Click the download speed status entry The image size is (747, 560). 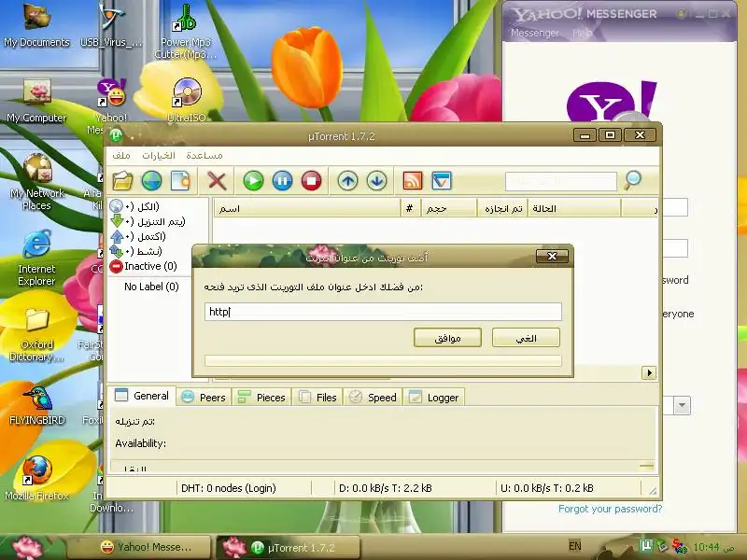(x=386, y=488)
